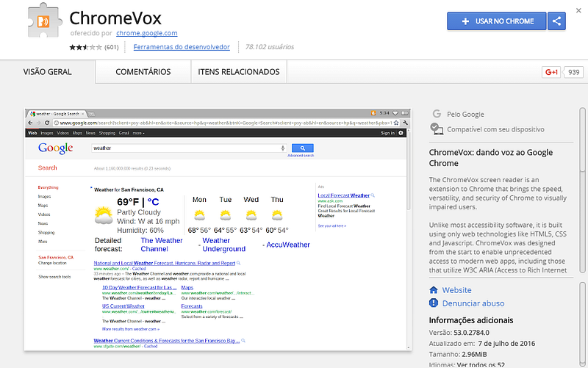Click the 78.102 usuários user count

tap(270, 47)
